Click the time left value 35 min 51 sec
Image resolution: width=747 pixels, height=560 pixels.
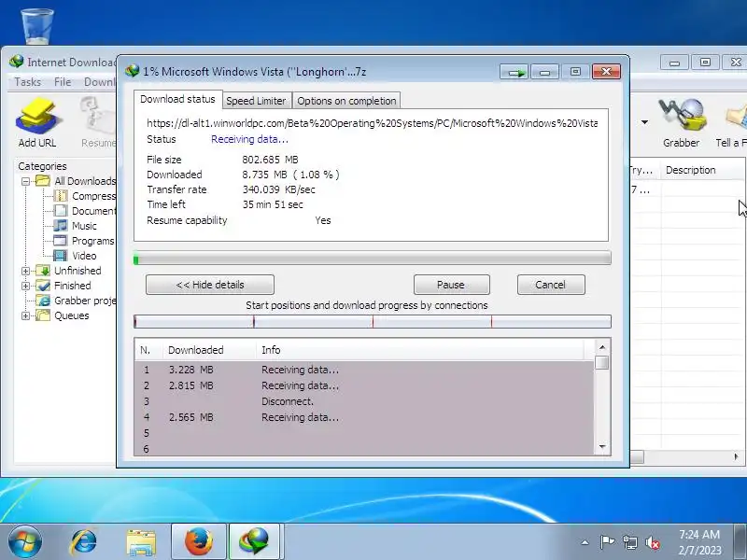point(273,204)
